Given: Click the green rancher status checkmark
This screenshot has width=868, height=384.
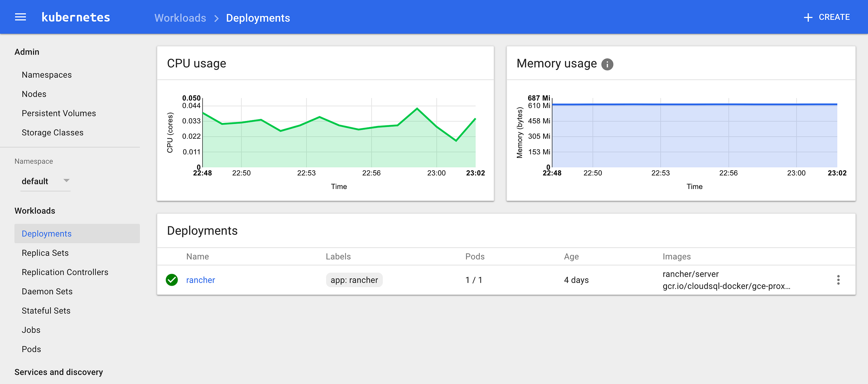Looking at the screenshot, I should pos(172,280).
